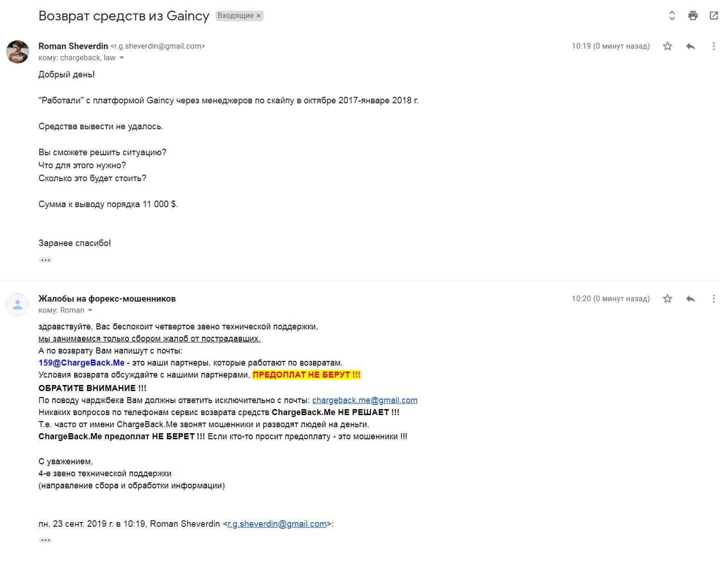
Task: Star the Жалобы на форекс-мошенников message
Action: point(667,299)
